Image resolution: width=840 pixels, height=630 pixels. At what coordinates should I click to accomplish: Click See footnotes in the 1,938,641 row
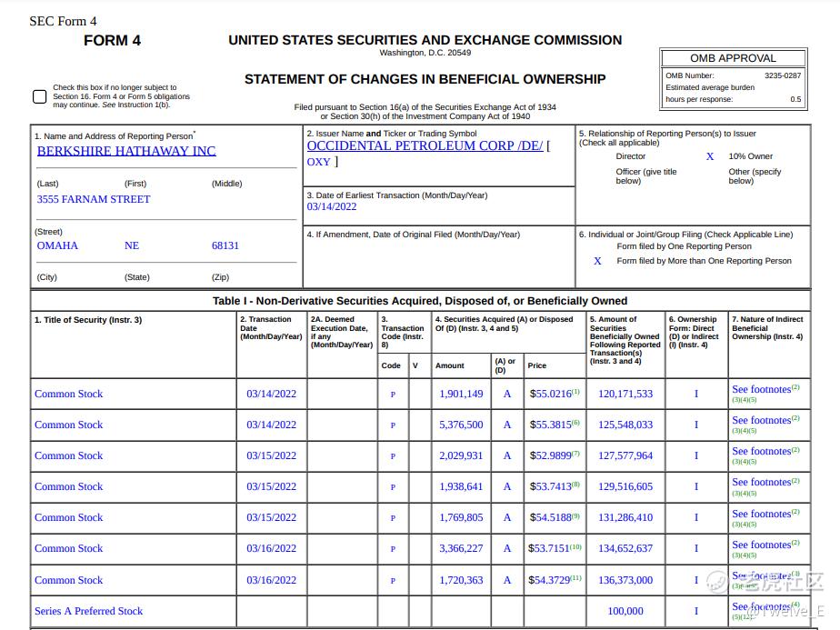(x=761, y=482)
